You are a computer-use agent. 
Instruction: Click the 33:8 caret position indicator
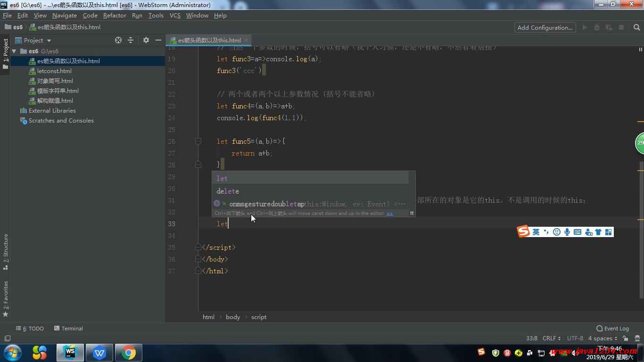click(532, 338)
